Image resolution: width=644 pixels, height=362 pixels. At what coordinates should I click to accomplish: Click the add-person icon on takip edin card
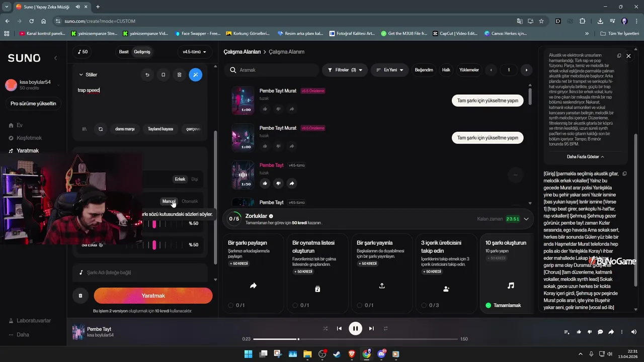[446, 289]
